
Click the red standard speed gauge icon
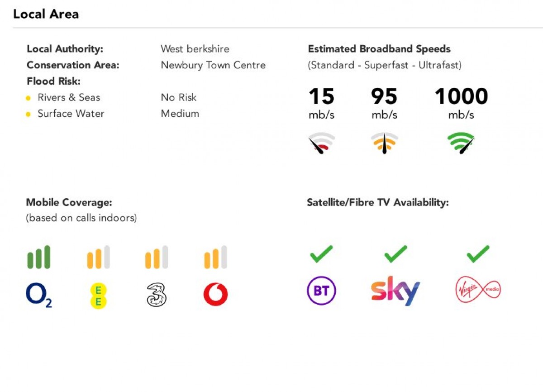click(321, 143)
